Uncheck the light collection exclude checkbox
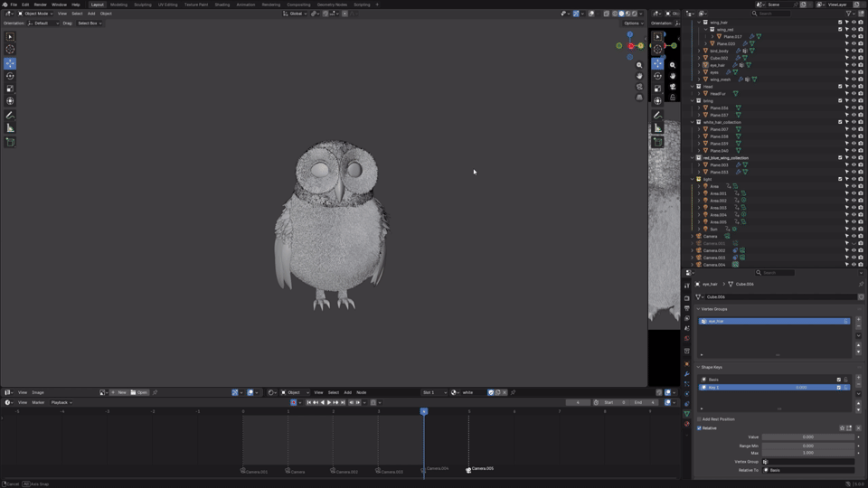Image resolution: width=868 pixels, height=488 pixels. coord(840,179)
